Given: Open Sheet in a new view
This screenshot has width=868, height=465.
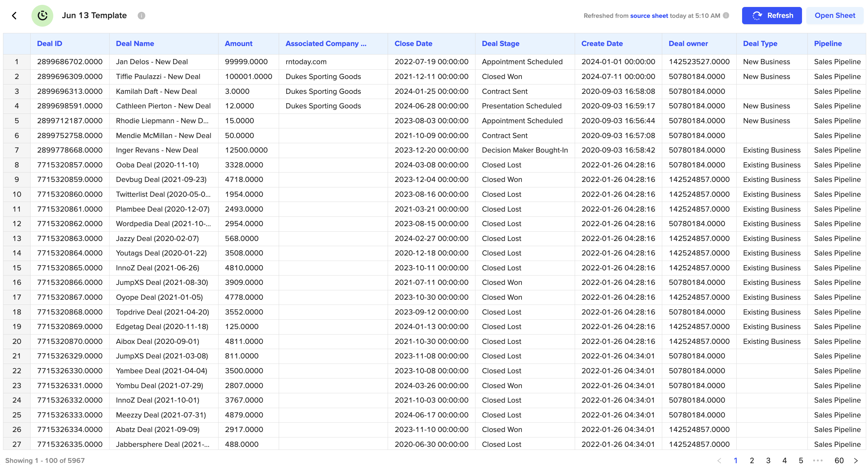Looking at the screenshot, I should pos(835,15).
